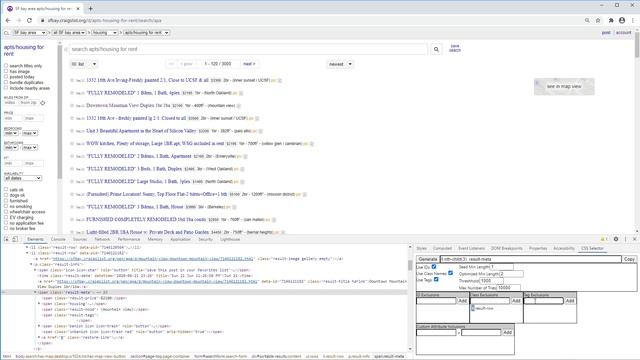Star the '1332 16th Ave/Irving-Freshly painted' listing

click(x=72, y=80)
